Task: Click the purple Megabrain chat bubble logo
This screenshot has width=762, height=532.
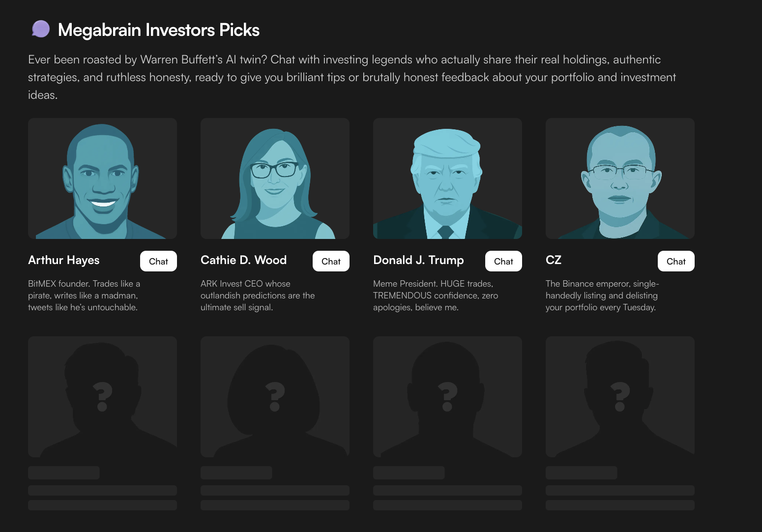Action: pos(41,29)
